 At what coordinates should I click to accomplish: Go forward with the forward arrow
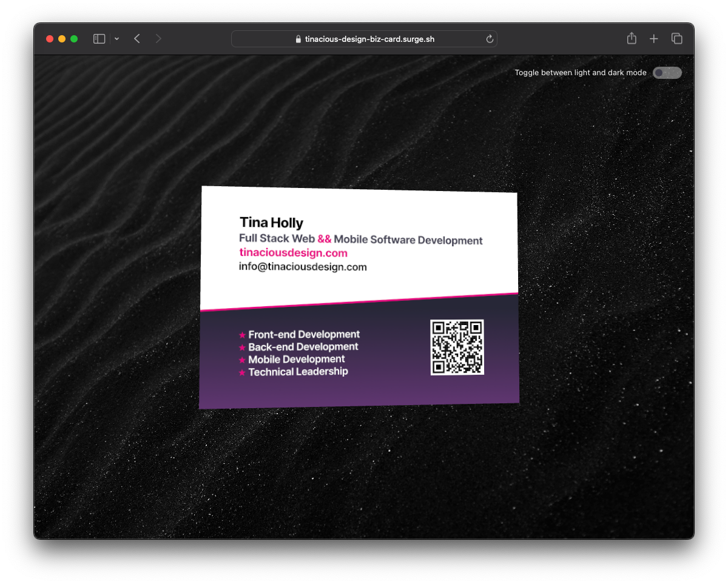tap(158, 39)
